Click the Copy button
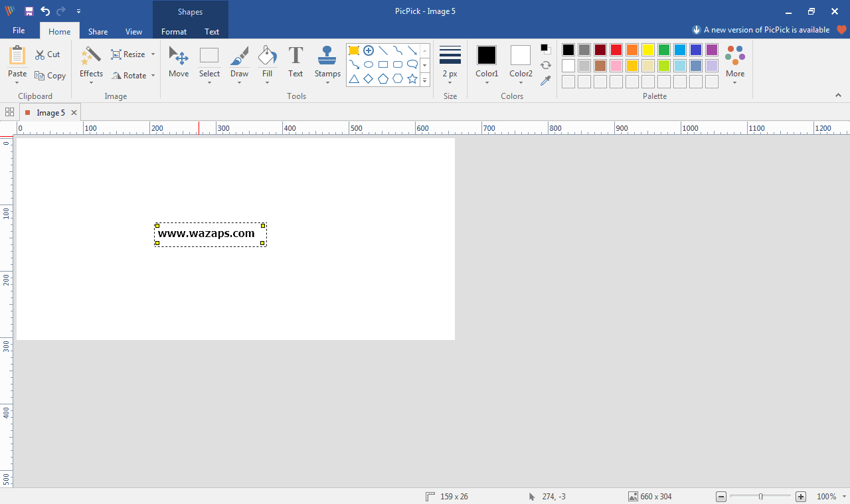 tap(50, 76)
